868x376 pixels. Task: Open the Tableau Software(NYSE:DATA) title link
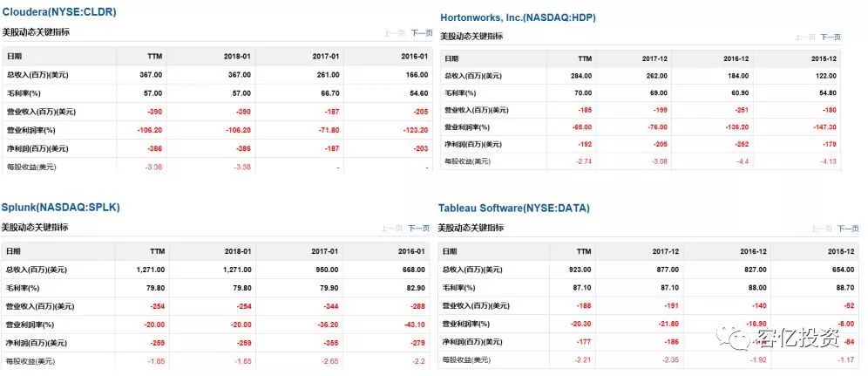(513, 209)
